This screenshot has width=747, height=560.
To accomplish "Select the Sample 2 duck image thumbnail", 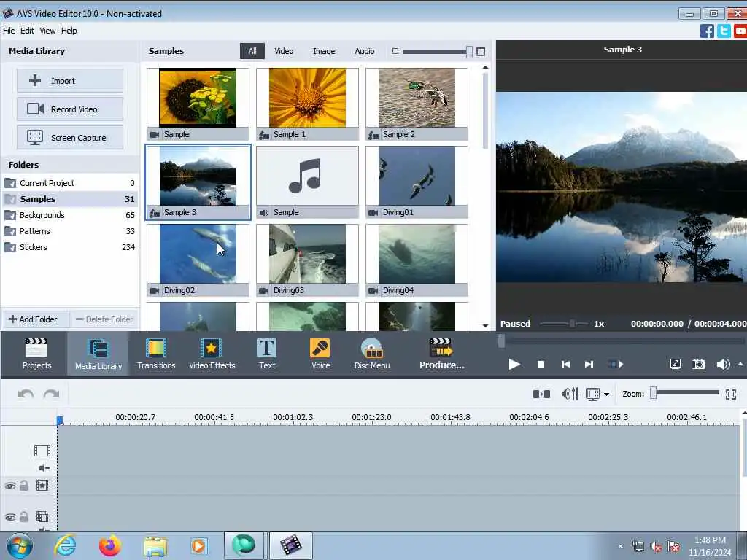I will 417,104.
